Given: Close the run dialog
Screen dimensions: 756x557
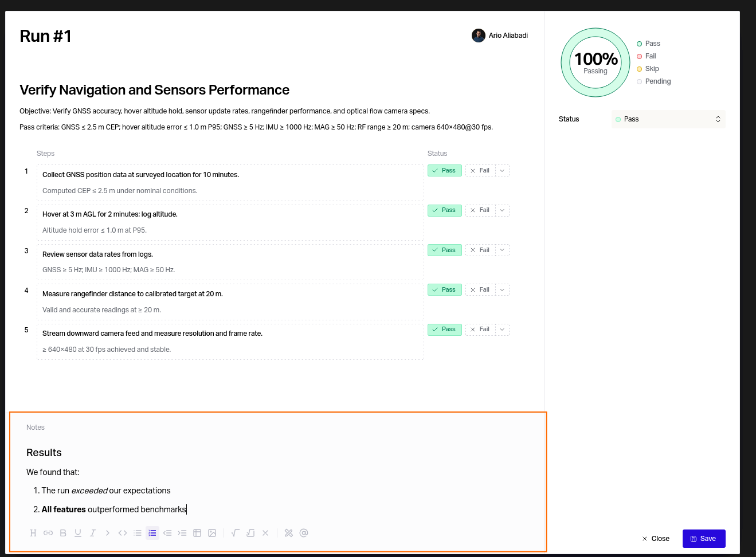Looking at the screenshot, I should coord(656,539).
